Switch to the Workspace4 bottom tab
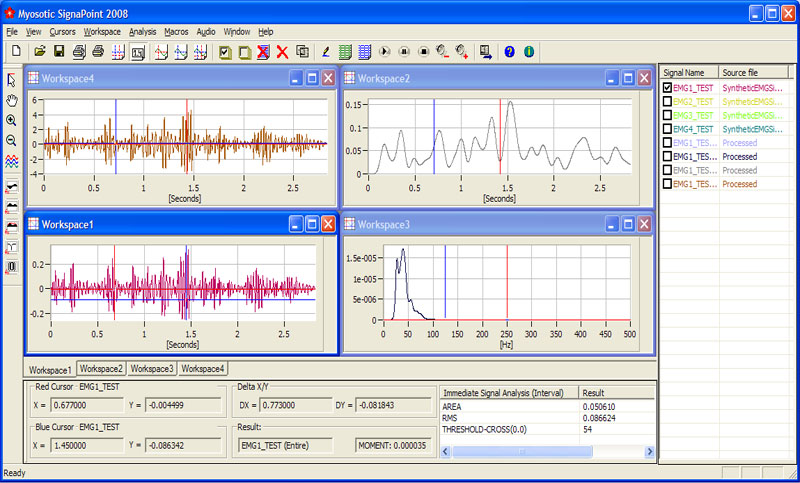Viewport: 800px width, 483px height. point(203,368)
